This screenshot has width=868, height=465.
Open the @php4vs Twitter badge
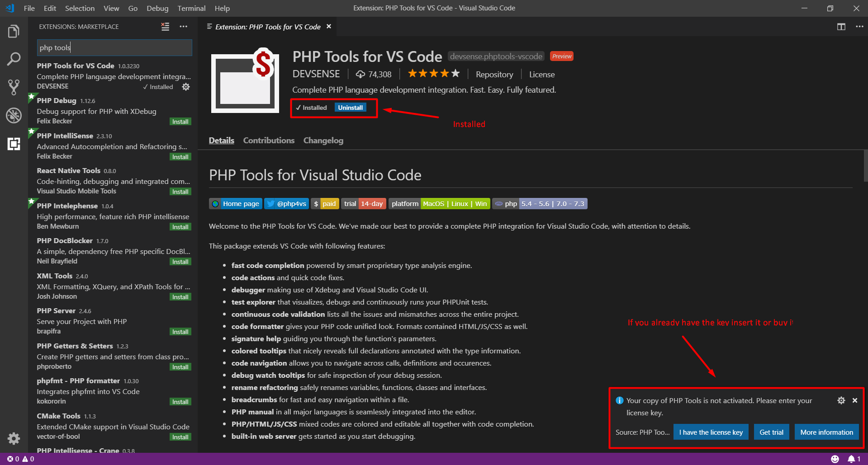click(x=286, y=204)
